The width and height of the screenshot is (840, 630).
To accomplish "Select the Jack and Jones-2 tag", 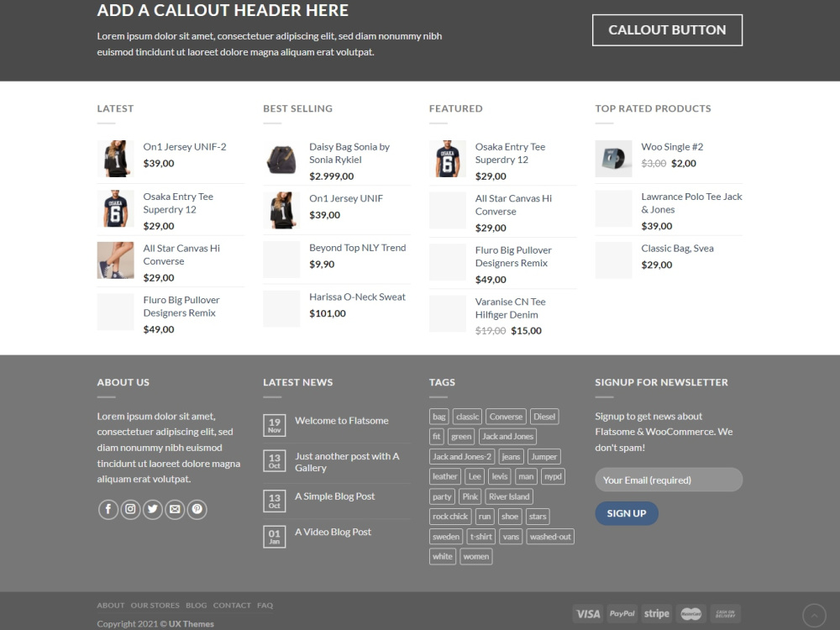I will (462, 457).
